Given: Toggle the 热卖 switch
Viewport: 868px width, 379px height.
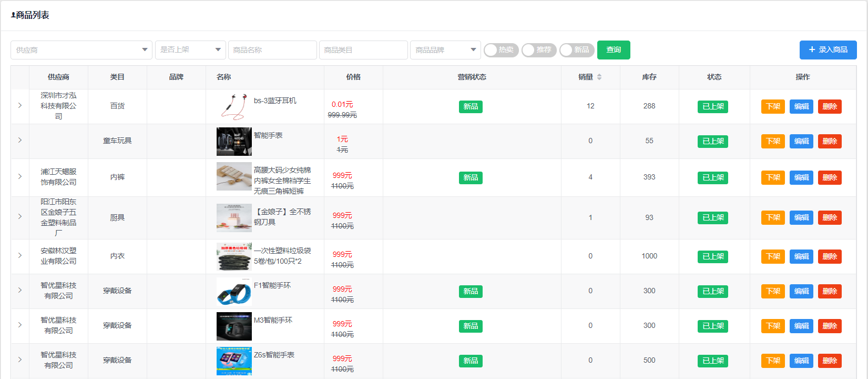Looking at the screenshot, I should 501,50.
